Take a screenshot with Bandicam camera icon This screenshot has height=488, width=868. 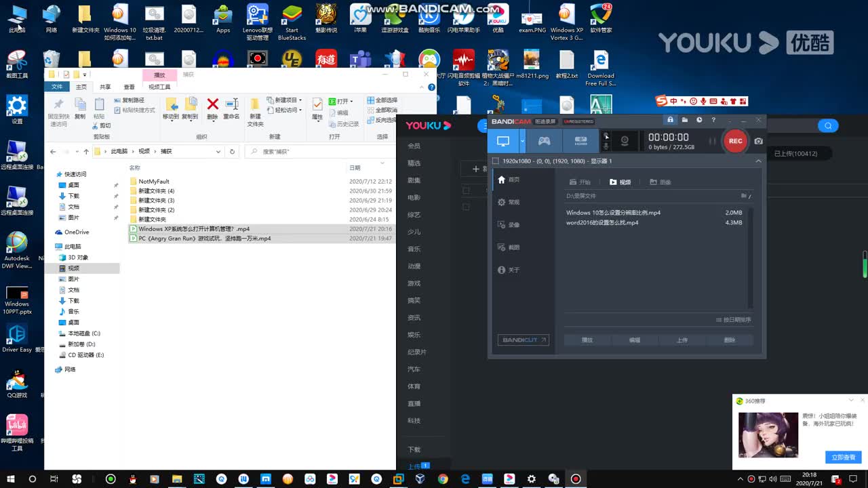pyautogui.click(x=758, y=141)
